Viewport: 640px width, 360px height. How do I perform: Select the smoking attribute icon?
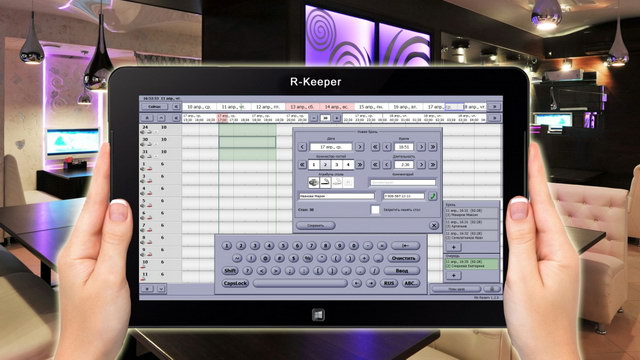(325, 182)
